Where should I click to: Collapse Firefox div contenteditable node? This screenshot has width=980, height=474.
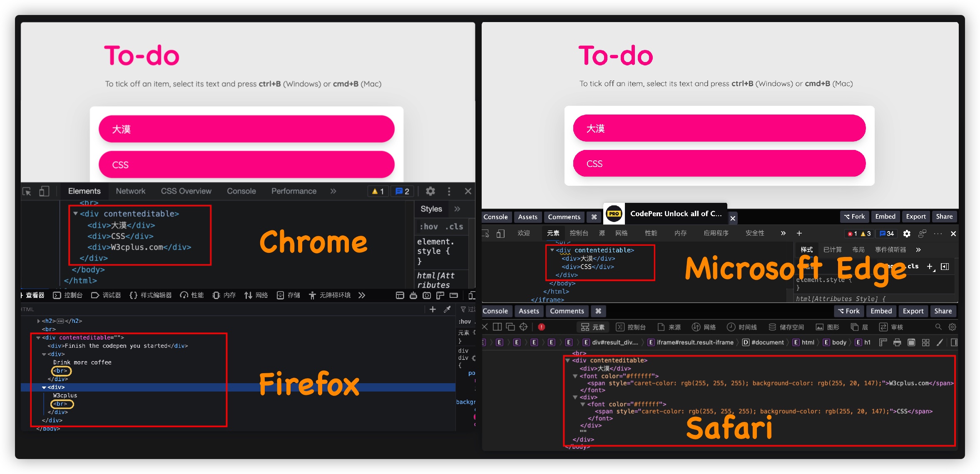38,337
